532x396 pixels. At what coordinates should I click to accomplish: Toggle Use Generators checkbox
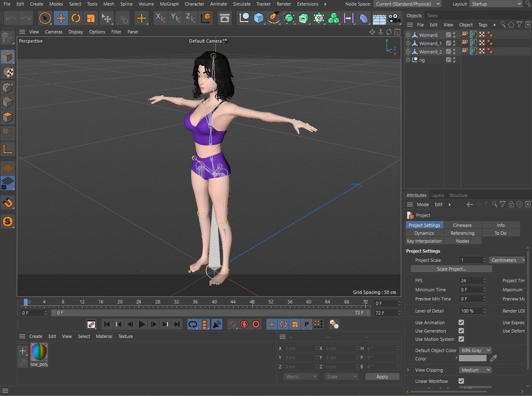pyautogui.click(x=461, y=331)
